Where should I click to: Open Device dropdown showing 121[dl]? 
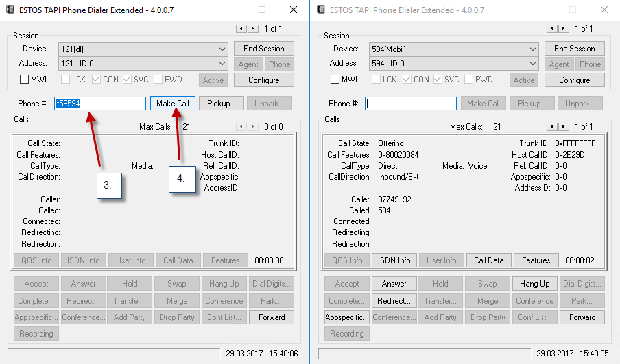(222, 49)
